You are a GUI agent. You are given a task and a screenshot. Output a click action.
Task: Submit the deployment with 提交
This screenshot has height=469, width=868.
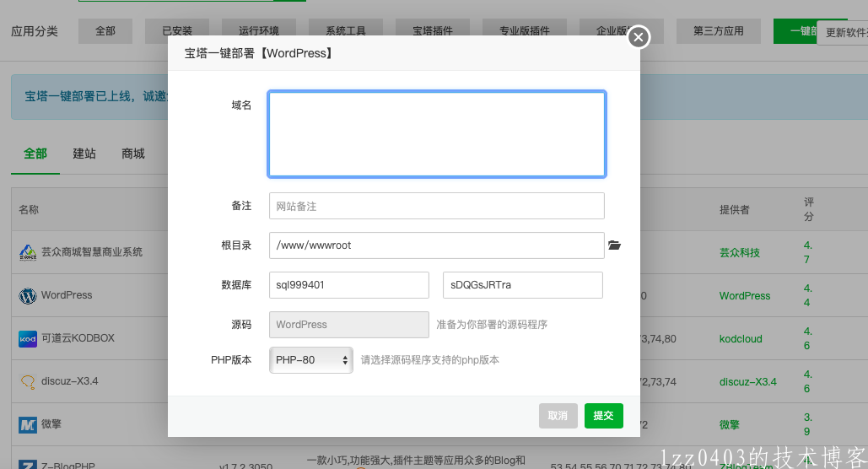point(603,416)
